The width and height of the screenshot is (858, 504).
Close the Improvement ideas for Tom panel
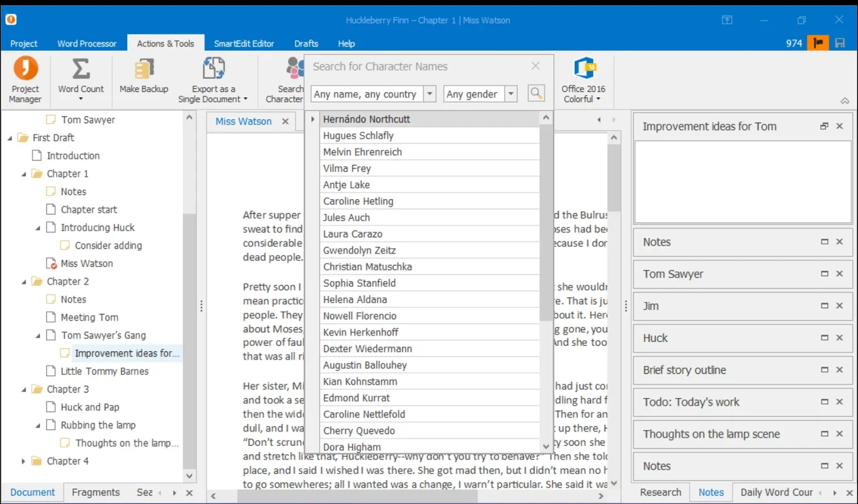(x=840, y=126)
